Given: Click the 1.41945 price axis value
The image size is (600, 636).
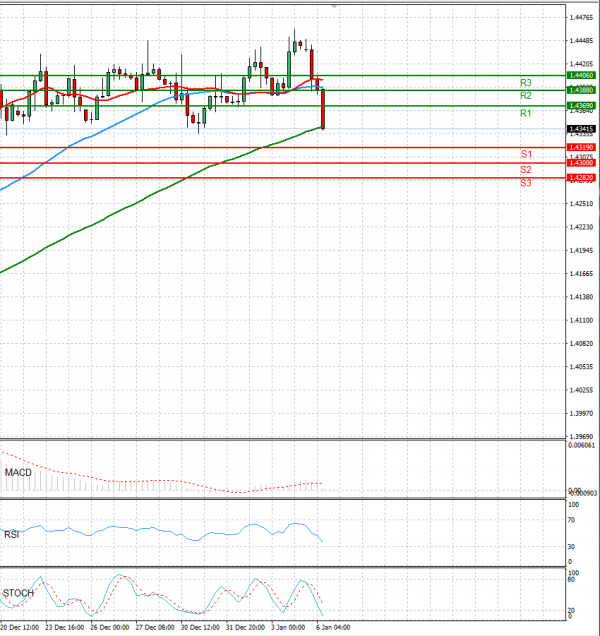Looking at the screenshot, I should point(581,250).
